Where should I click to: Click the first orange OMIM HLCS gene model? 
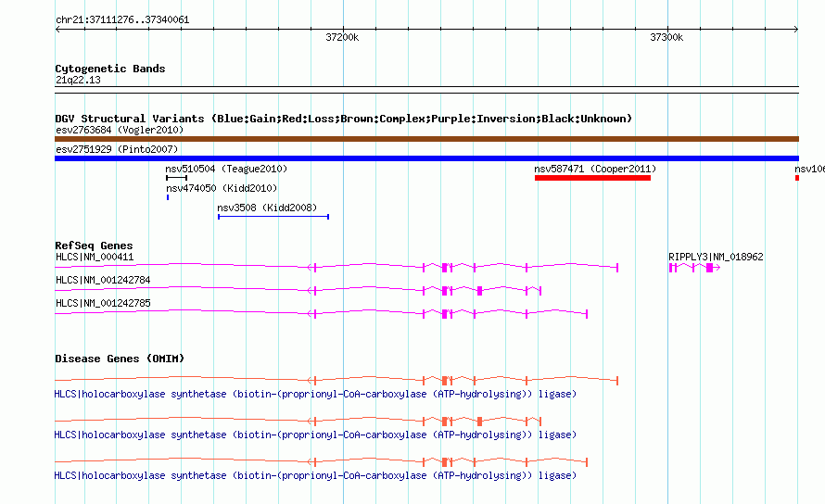click(x=336, y=380)
